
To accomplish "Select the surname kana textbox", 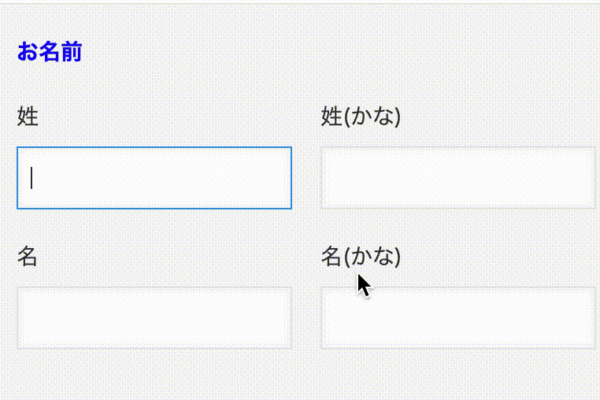I will pos(457,178).
